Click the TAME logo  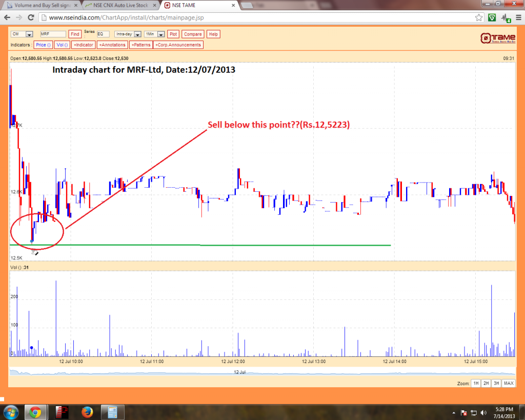point(498,38)
